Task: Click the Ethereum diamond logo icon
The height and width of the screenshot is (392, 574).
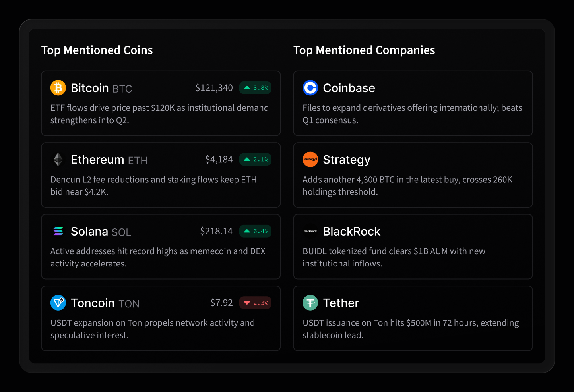Action: [58, 159]
